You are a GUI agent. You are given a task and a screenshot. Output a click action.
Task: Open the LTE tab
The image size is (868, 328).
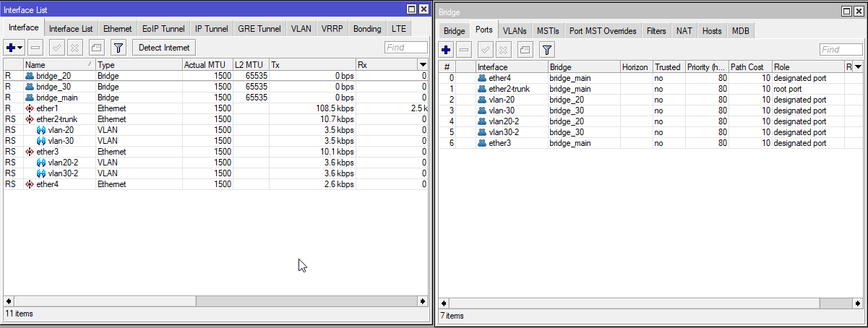coord(399,29)
